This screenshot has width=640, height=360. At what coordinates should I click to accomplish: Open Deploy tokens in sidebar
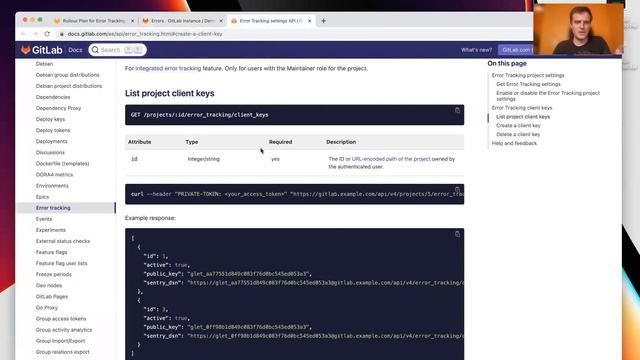pos(53,130)
